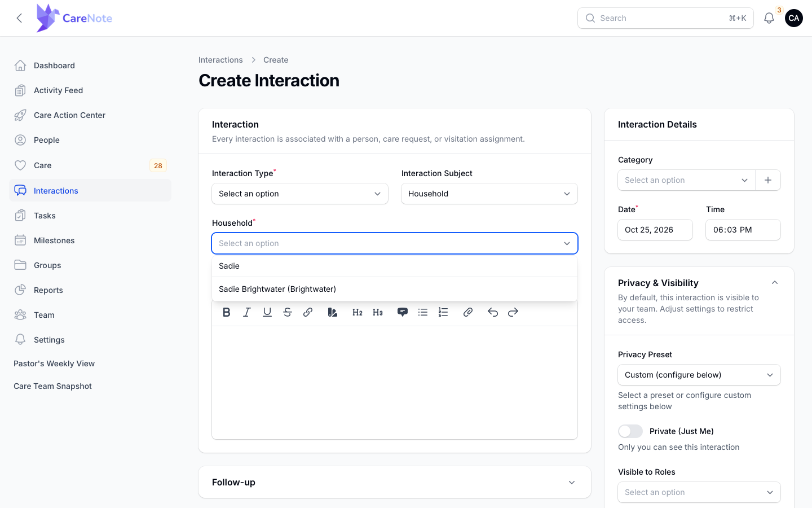
Task: Open the CA user avatar menu
Action: (x=794, y=18)
